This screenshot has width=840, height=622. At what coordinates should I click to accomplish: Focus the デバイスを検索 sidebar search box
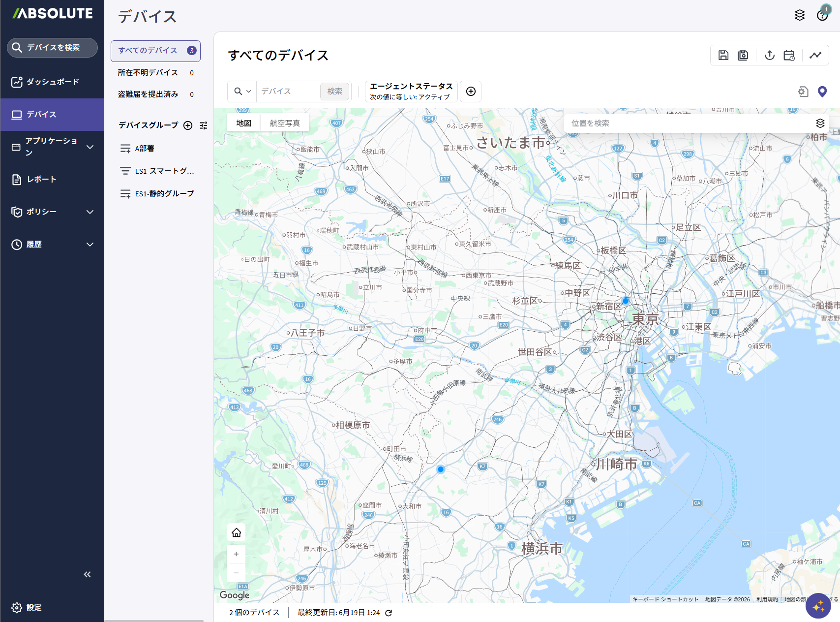[x=52, y=48]
